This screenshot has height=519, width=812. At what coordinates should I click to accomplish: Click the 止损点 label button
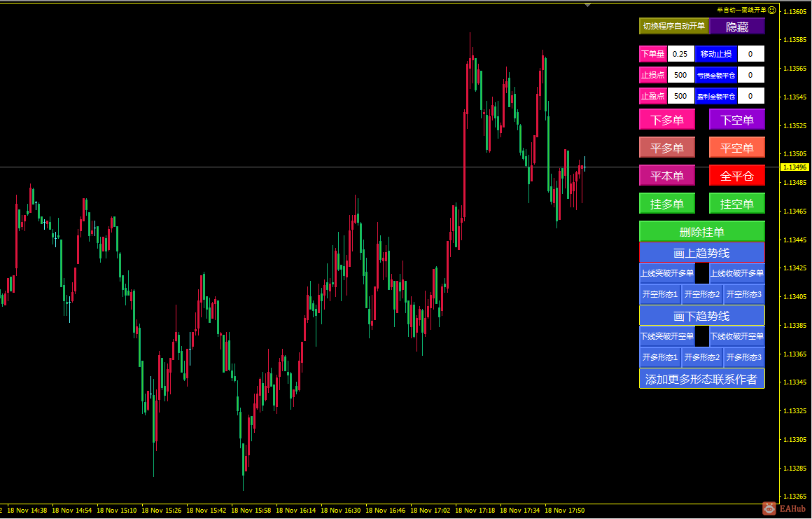[x=652, y=75]
